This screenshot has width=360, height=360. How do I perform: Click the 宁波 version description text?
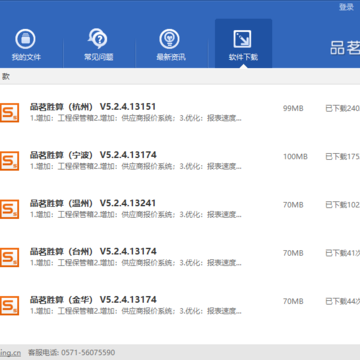[x=136, y=167]
